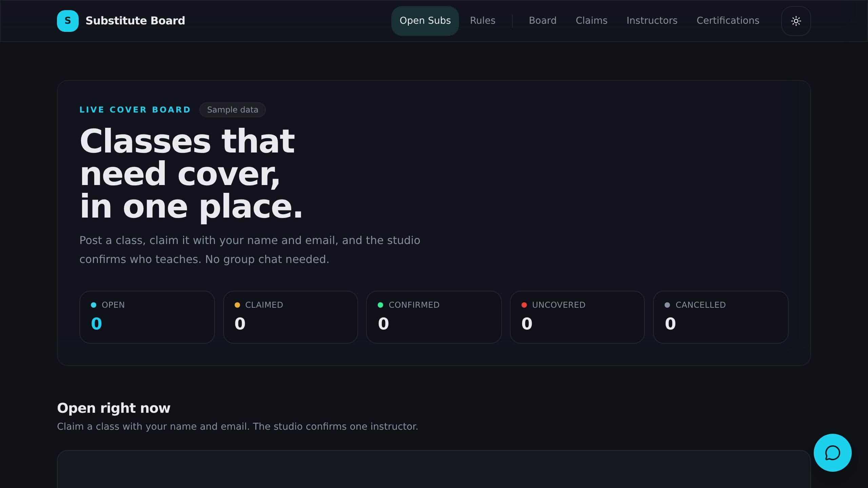Navigate to Instructors
868x488 pixels.
click(652, 21)
